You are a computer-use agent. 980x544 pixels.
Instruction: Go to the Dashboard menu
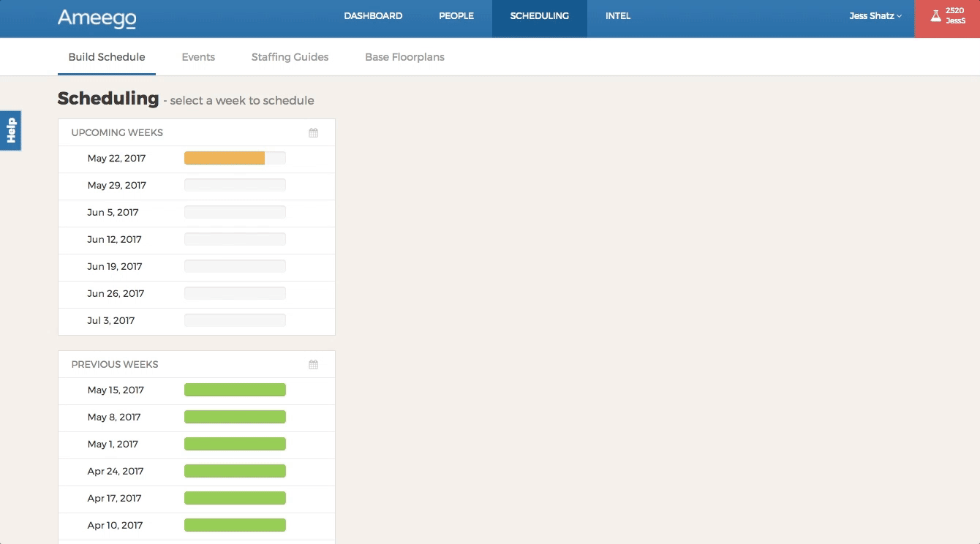(373, 16)
